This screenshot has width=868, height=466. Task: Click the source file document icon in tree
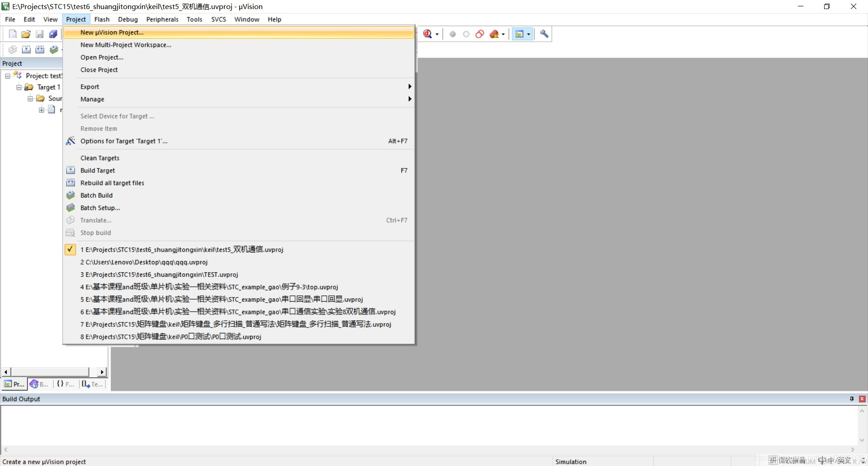52,109
